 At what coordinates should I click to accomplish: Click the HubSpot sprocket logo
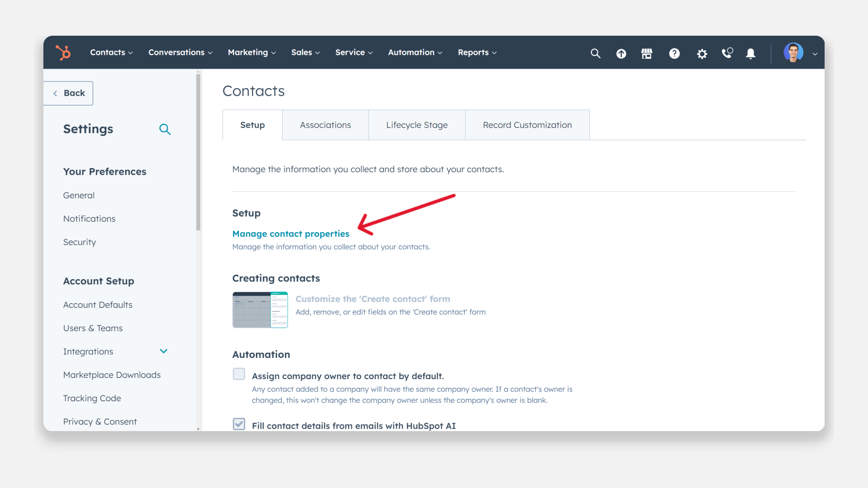(63, 52)
